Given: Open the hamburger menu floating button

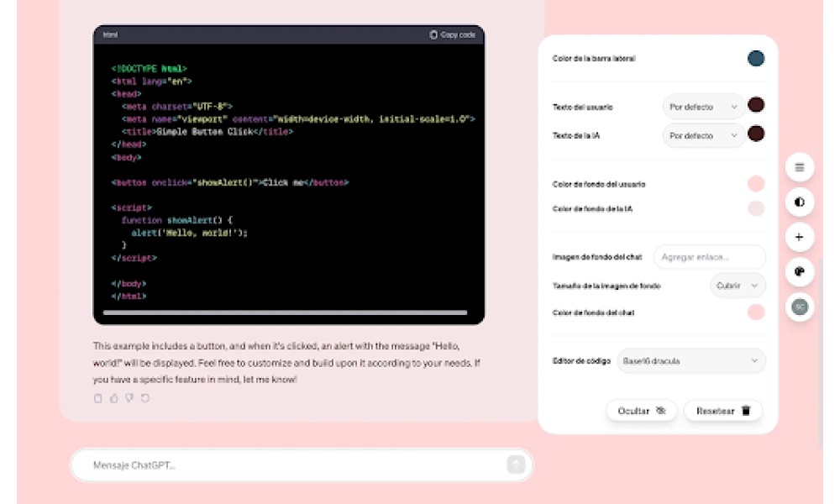Looking at the screenshot, I should (800, 168).
